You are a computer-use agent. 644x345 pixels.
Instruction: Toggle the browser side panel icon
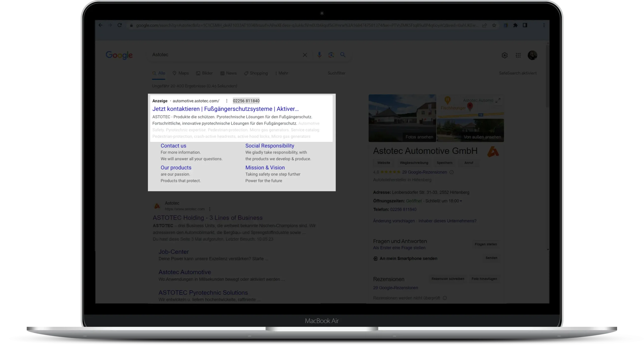pyautogui.click(x=525, y=25)
